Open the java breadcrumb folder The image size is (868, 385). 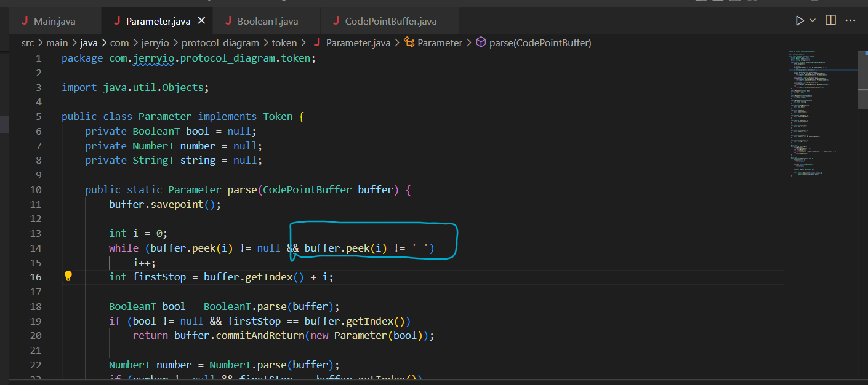click(x=89, y=43)
